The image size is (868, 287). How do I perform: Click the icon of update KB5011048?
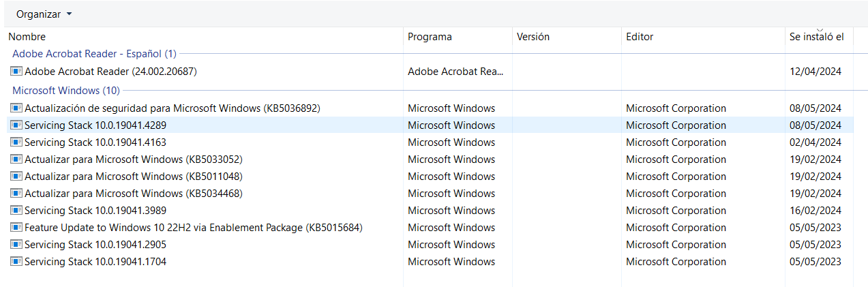coord(16,177)
